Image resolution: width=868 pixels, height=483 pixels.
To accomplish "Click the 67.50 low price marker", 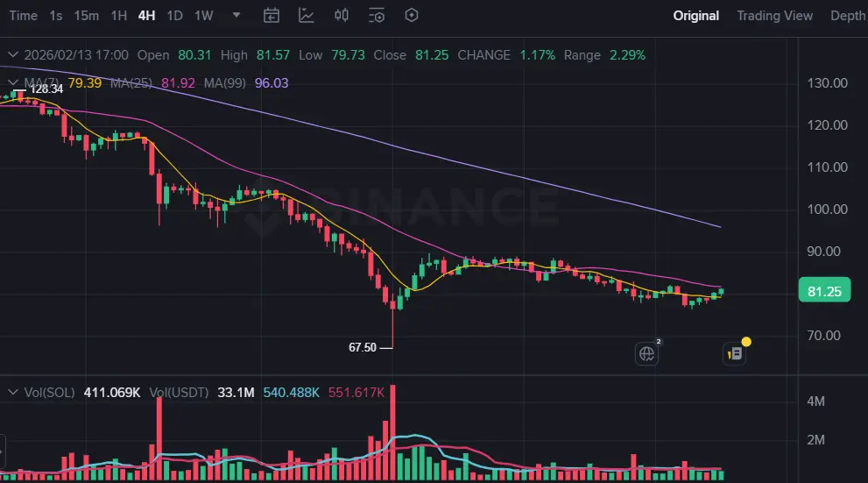I will pos(363,347).
